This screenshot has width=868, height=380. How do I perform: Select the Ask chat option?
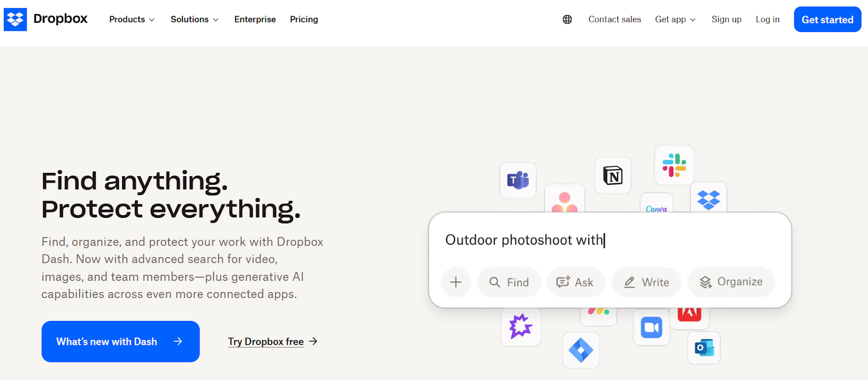coord(576,282)
